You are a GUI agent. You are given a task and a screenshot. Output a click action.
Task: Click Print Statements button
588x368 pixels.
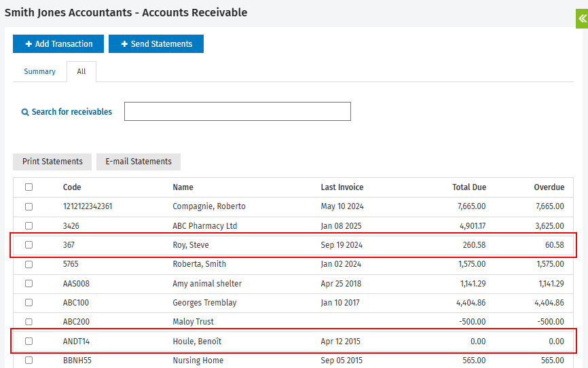point(52,162)
